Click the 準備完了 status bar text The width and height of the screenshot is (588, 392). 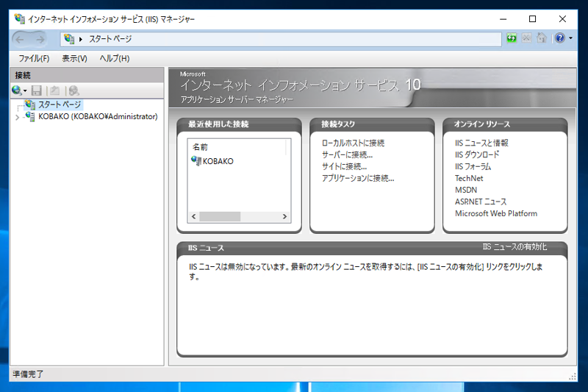click(28, 374)
